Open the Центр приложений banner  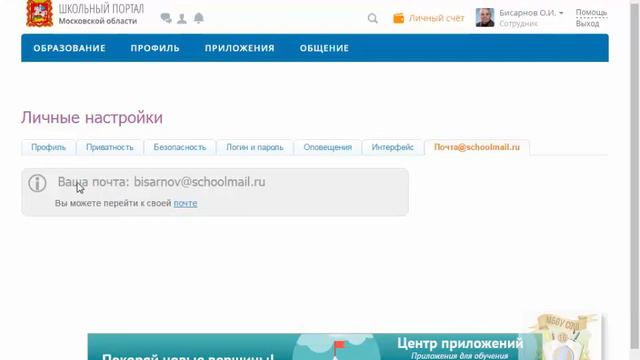coord(315,347)
